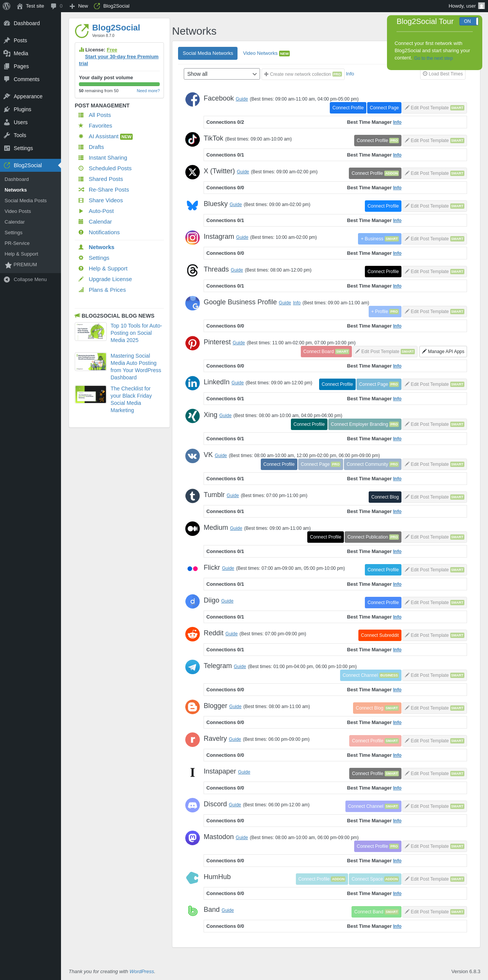
Task: Open the comments bubble in admin bar
Action: [56, 6]
